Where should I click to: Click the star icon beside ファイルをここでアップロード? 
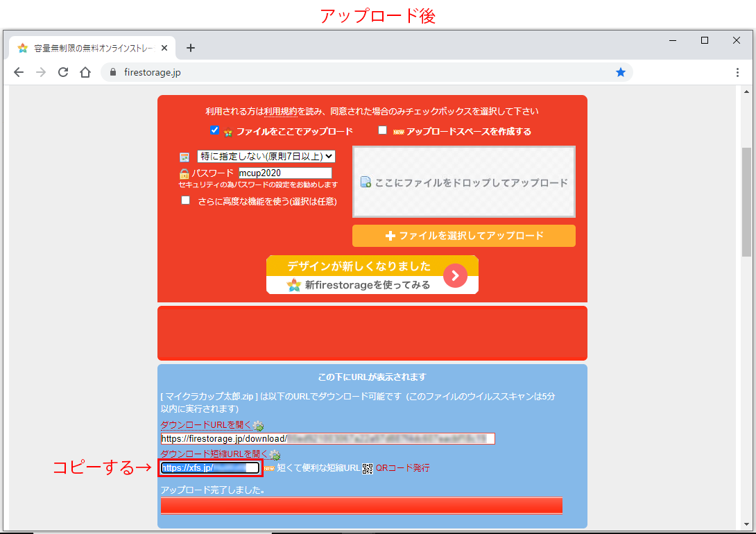pos(228,132)
